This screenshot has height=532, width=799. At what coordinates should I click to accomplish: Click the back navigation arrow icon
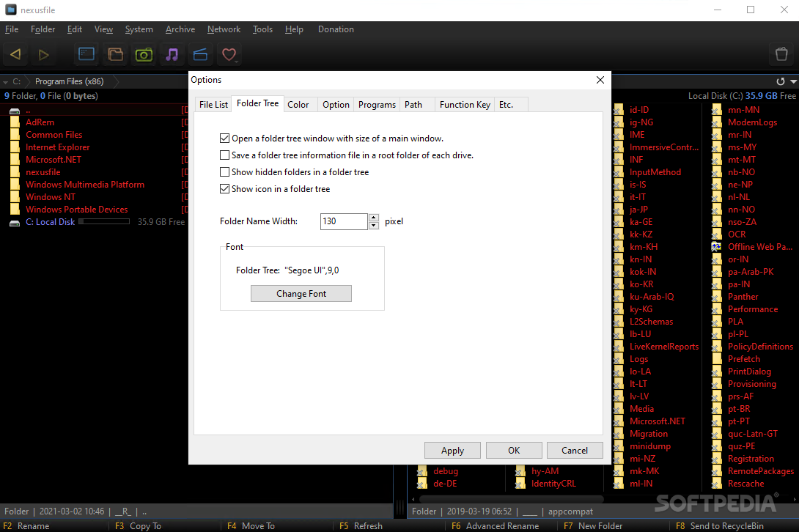coord(15,54)
